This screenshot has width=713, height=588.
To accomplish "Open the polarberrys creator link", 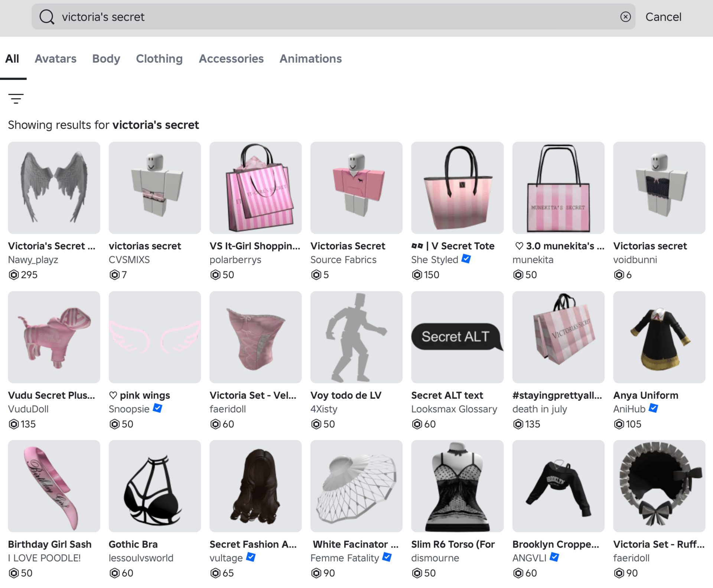I will 235,260.
